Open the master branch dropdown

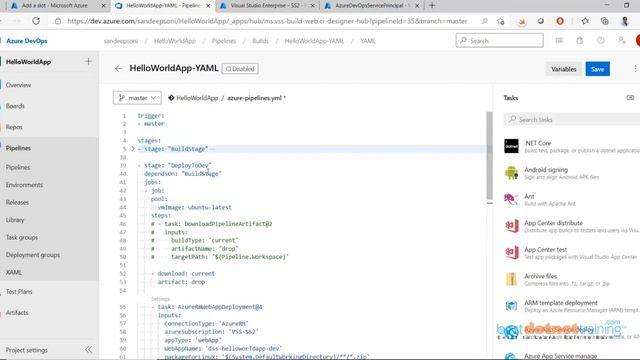coord(137,98)
